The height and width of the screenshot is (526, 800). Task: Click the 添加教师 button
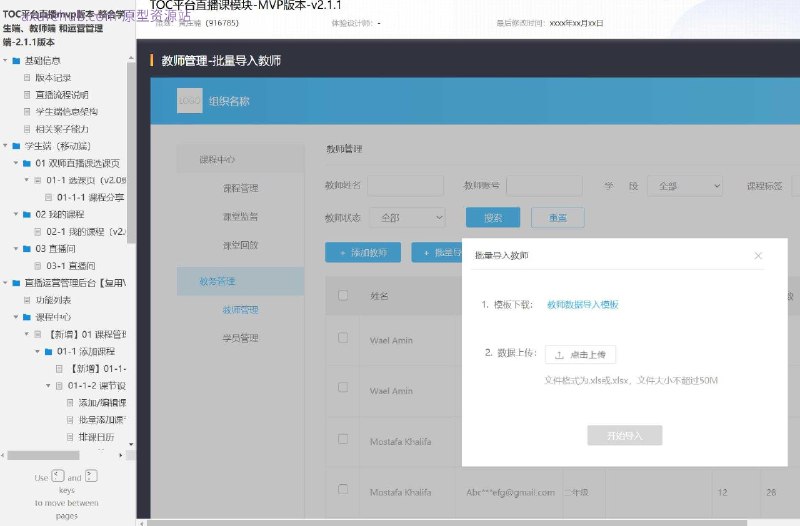(363, 253)
